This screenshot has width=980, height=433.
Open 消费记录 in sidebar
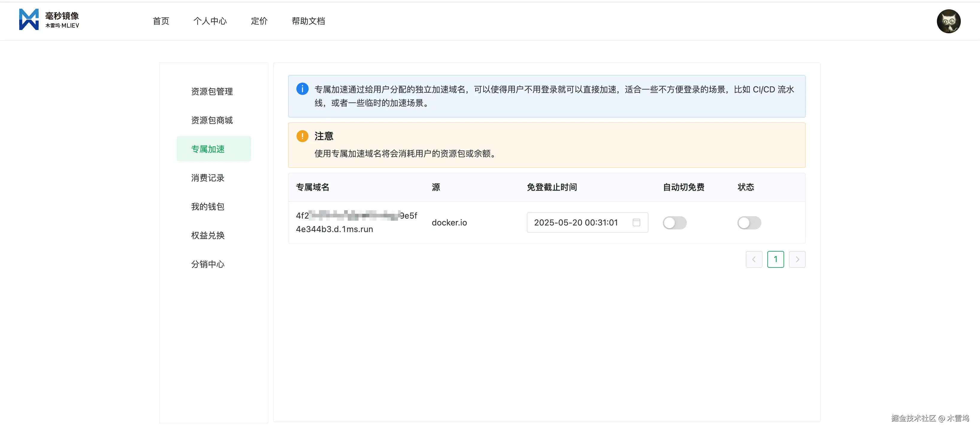click(208, 178)
